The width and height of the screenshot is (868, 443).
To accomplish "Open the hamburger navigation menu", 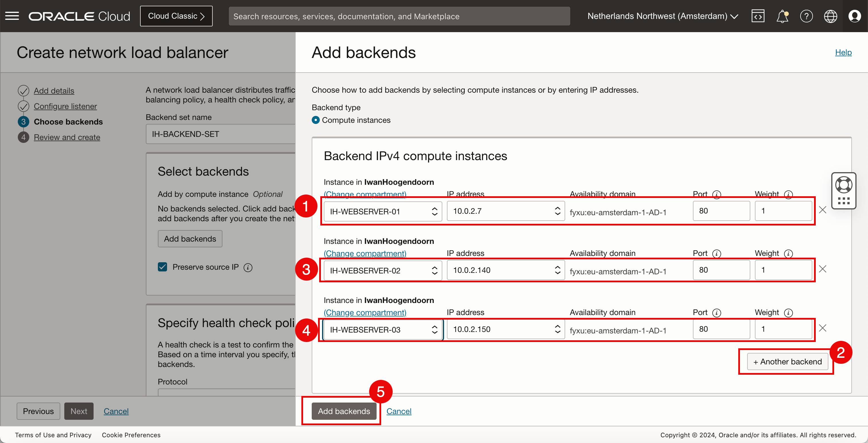I will (12, 16).
